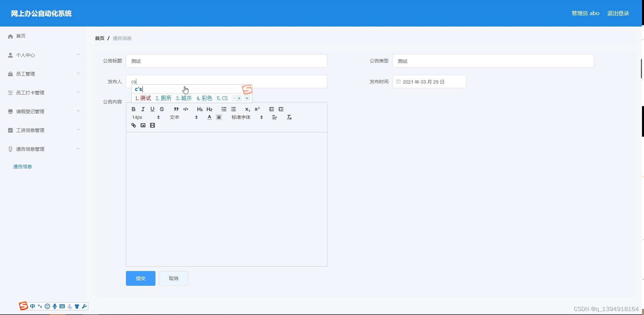Open Sogou skin shop shirt icon
The image size is (644, 315).
coord(77,306)
